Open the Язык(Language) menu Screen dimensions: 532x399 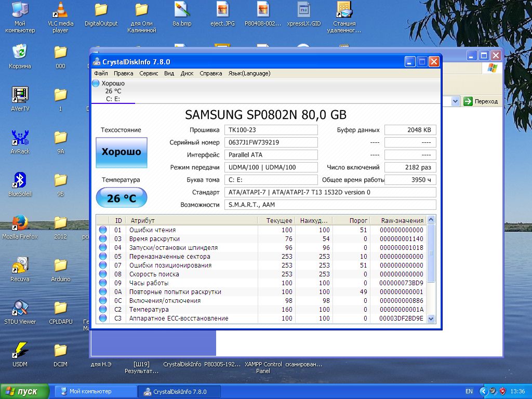pos(249,73)
